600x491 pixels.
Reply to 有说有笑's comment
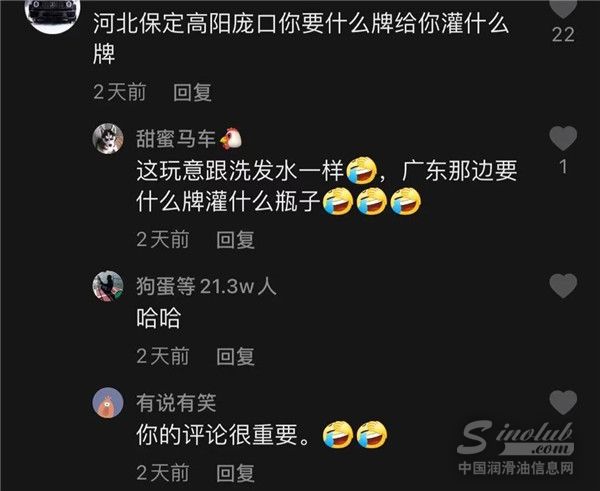pos(235,473)
